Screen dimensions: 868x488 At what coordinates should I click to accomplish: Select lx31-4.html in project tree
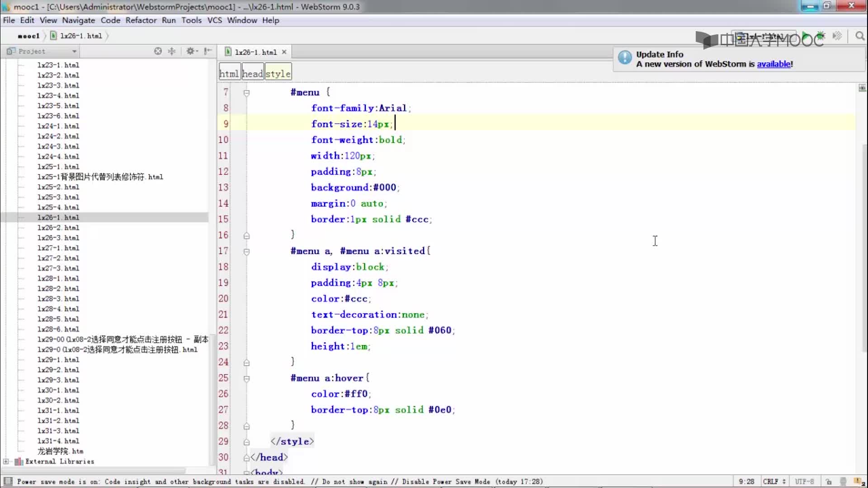pos(58,441)
